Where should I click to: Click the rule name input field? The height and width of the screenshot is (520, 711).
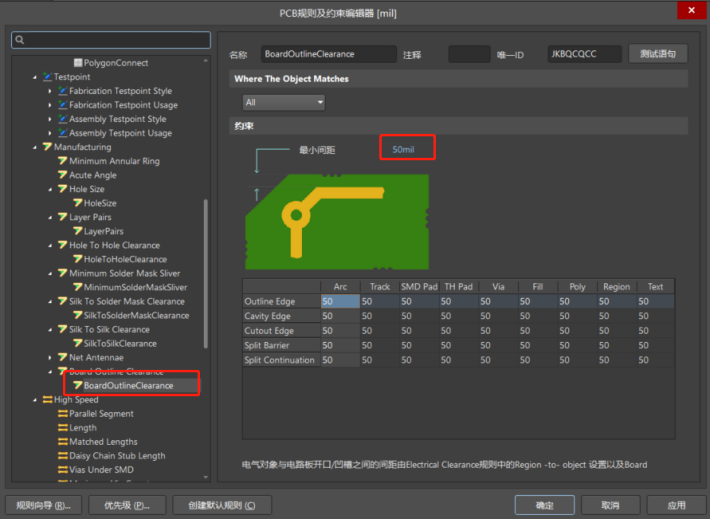(x=328, y=54)
